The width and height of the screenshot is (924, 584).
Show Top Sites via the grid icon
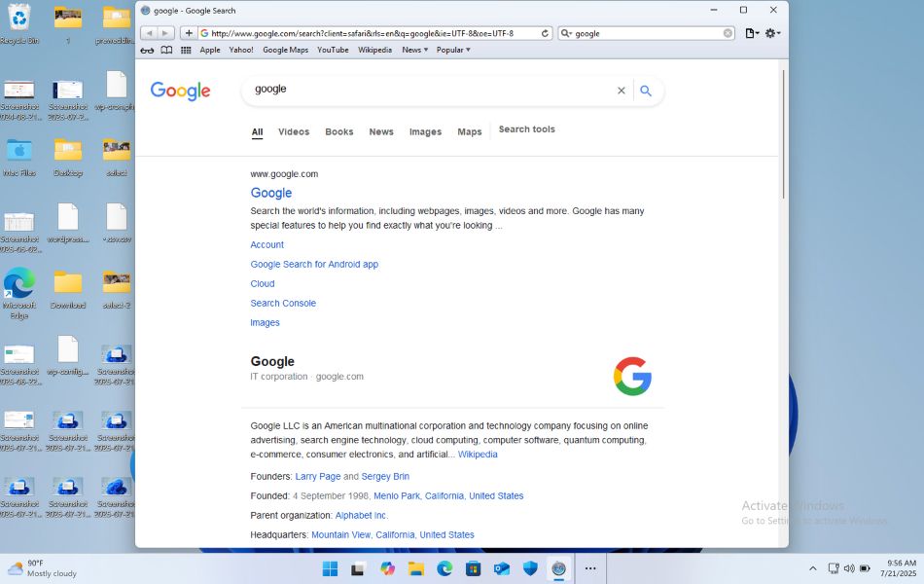point(185,50)
